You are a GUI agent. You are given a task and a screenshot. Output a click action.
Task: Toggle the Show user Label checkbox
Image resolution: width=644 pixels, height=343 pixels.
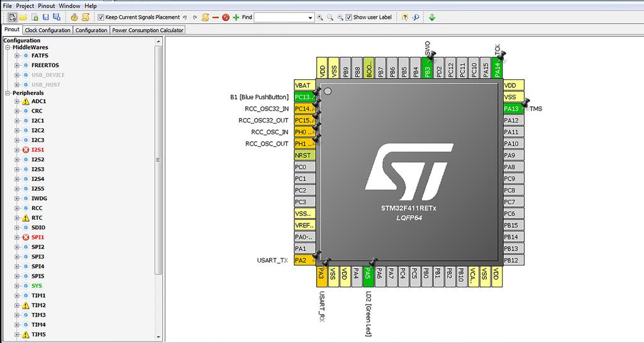click(348, 17)
